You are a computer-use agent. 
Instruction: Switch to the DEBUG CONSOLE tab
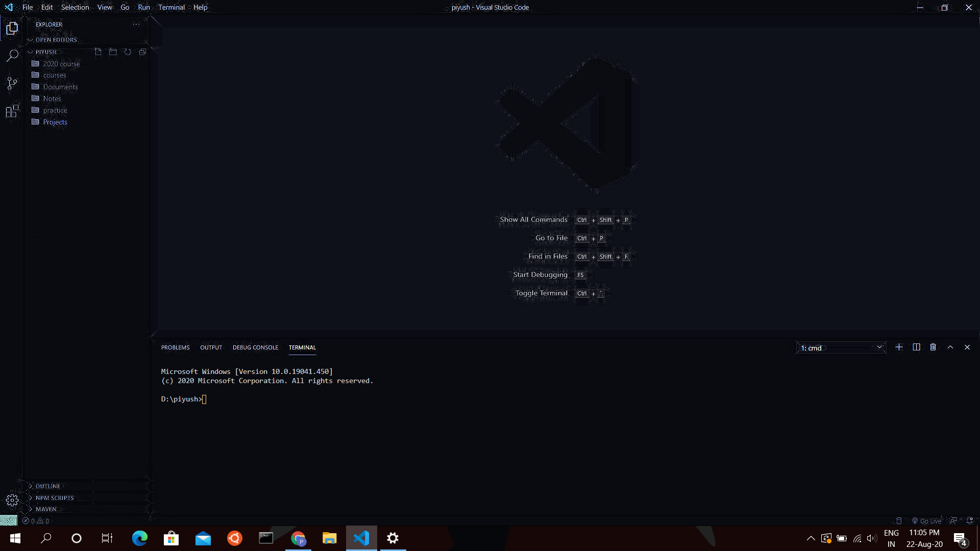[x=255, y=347]
